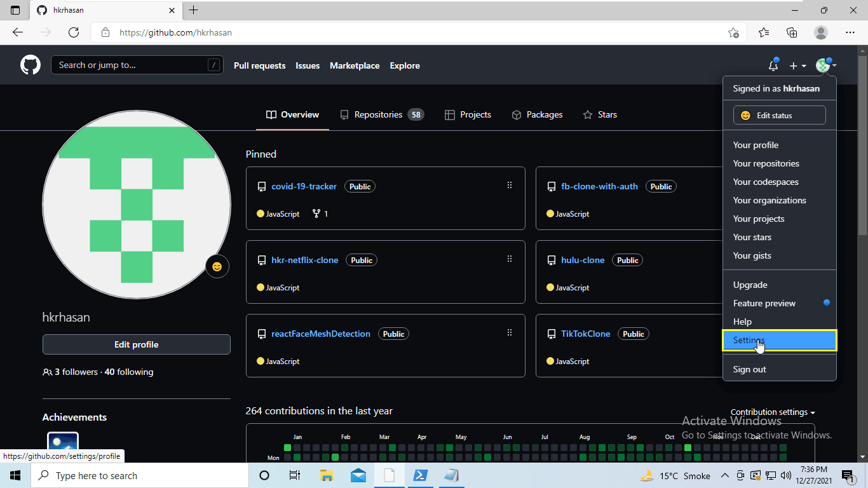
Task: Open a new browser tab
Action: point(194,10)
